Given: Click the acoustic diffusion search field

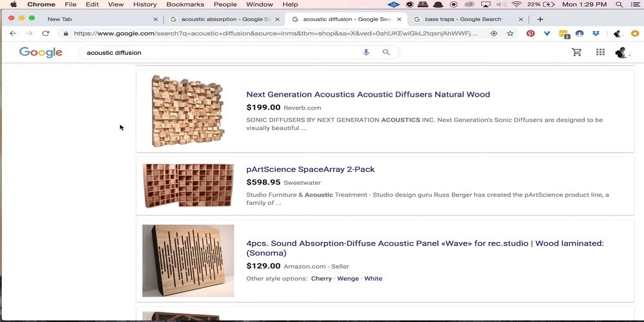Looking at the screenshot, I should click(x=219, y=52).
